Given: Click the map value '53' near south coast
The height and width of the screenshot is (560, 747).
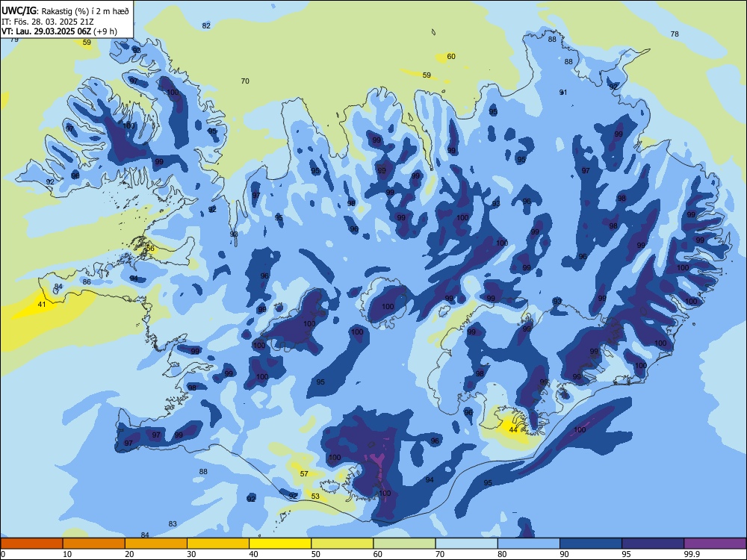Looking at the screenshot, I should click(315, 497).
